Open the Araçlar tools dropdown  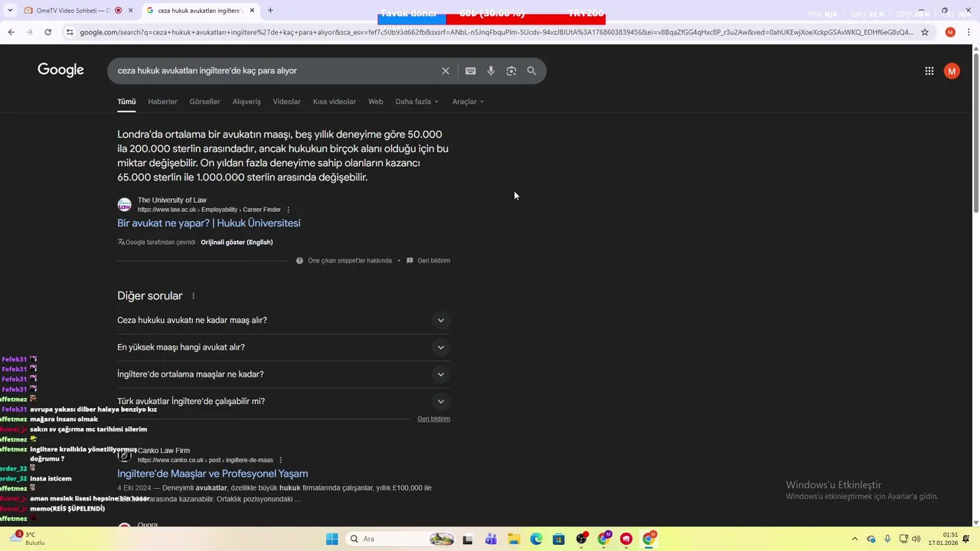468,102
